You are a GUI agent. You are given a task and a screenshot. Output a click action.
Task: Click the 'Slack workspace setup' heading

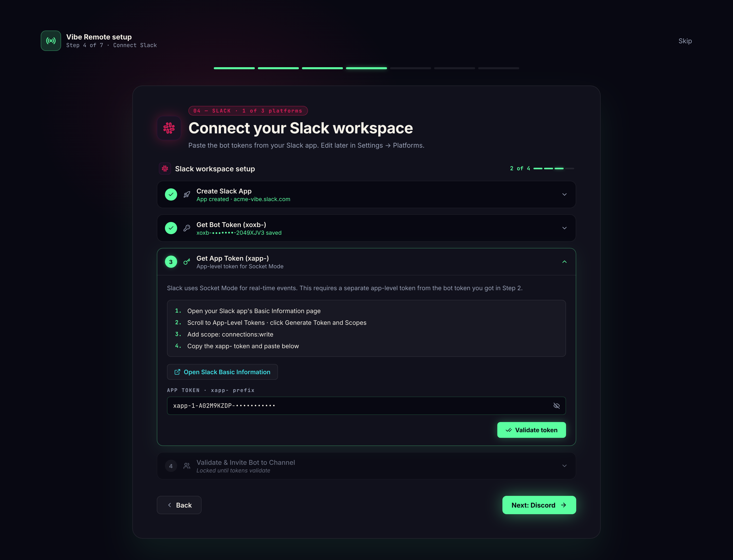pyautogui.click(x=215, y=169)
